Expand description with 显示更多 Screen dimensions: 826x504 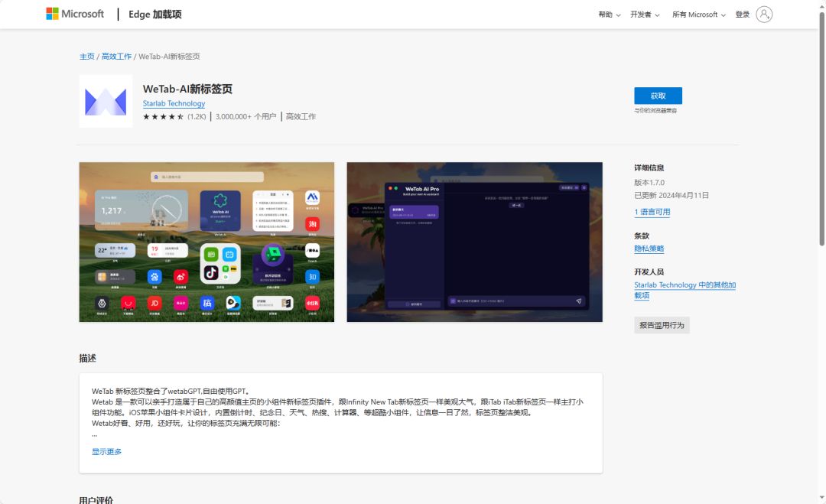point(106,451)
